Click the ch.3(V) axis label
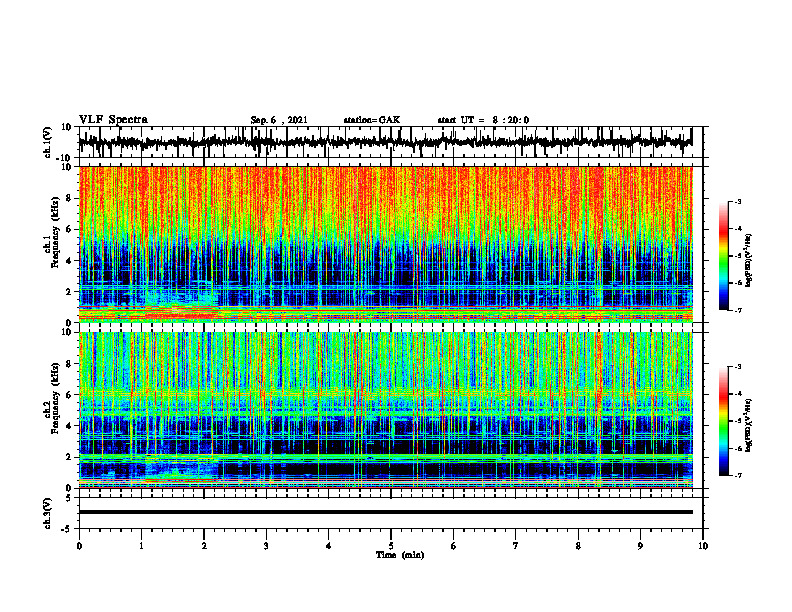792x612 pixels. click(x=48, y=513)
